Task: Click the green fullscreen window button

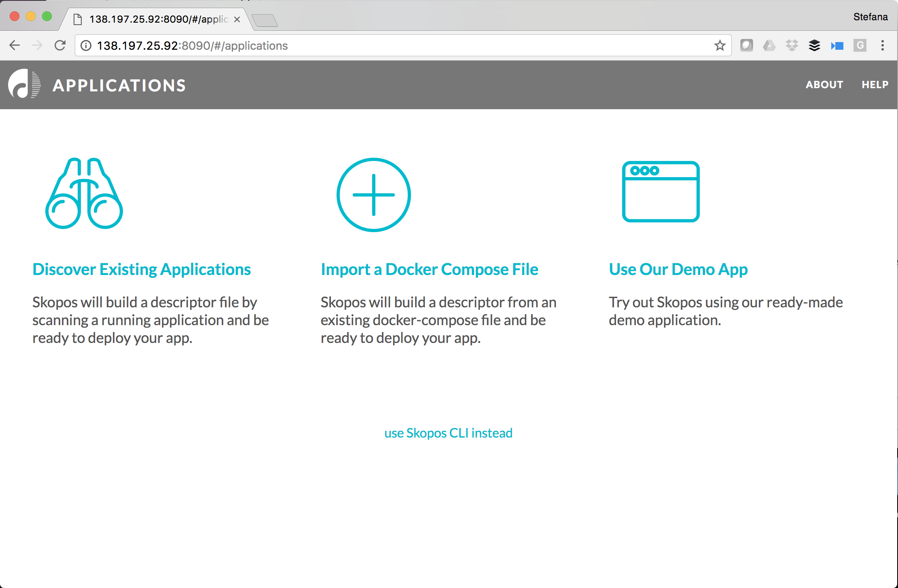Action: (x=47, y=16)
